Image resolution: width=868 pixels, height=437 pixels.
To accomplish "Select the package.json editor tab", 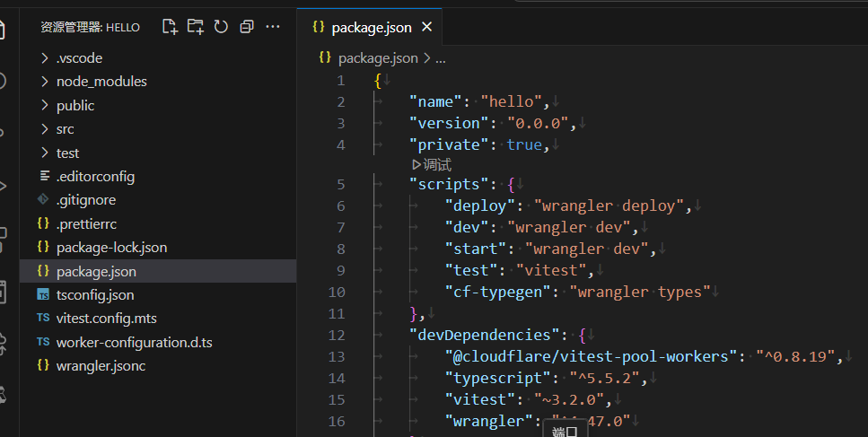I will click(371, 27).
